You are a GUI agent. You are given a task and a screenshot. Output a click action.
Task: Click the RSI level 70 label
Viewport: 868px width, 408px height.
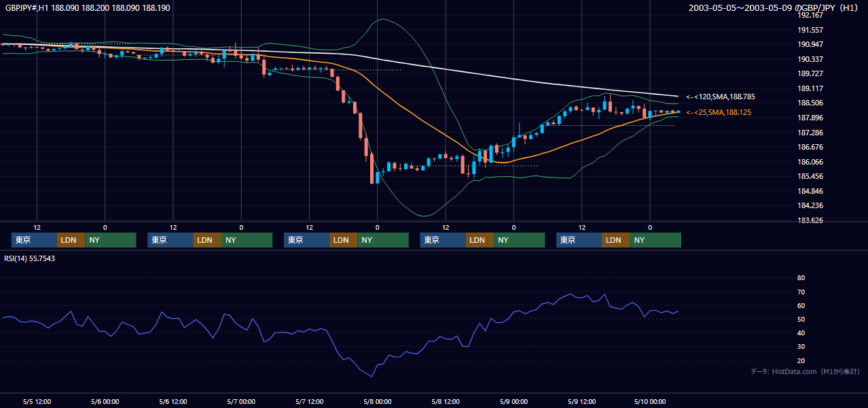tap(801, 292)
